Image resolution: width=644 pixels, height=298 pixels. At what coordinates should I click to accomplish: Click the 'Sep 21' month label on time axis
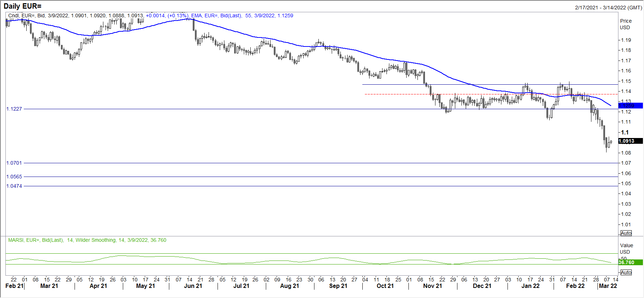338,286
